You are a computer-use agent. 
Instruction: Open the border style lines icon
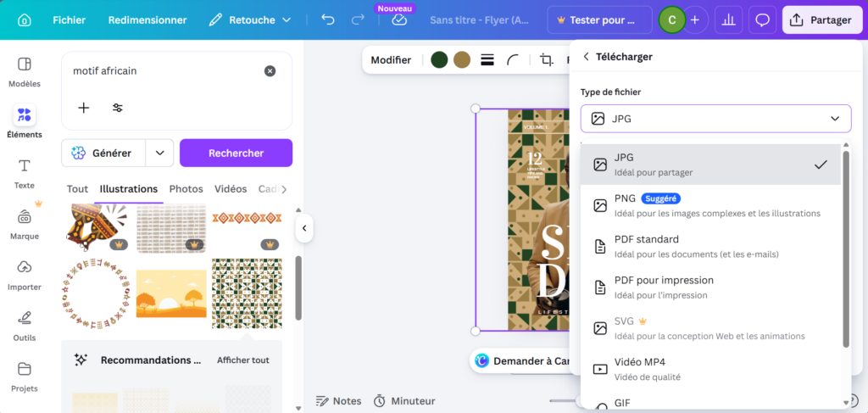(487, 60)
